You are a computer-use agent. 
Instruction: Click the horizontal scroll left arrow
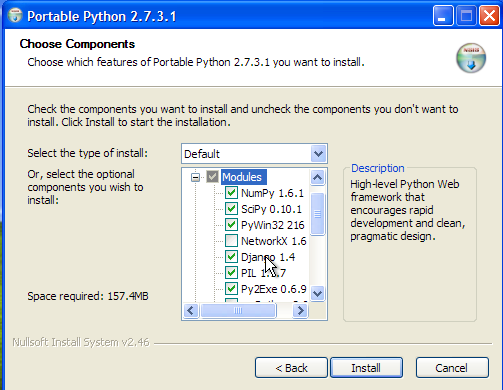[x=191, y=311]
